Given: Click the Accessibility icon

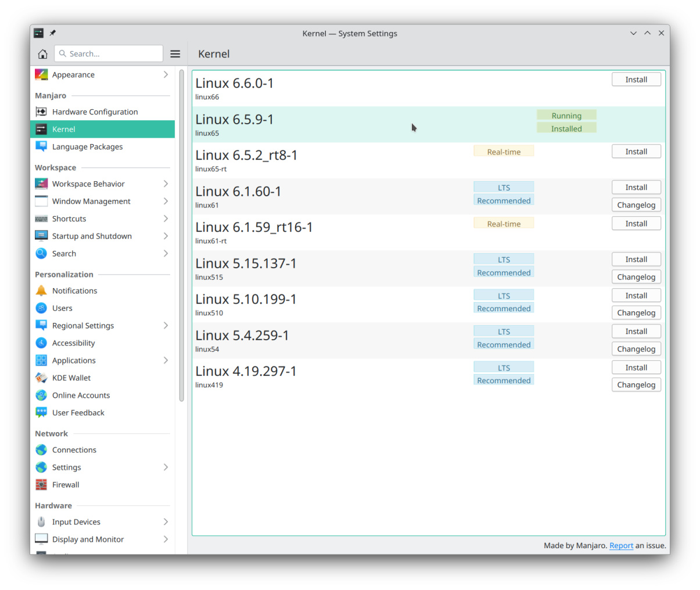Looking at the screenshot, I should coord(41,343).
